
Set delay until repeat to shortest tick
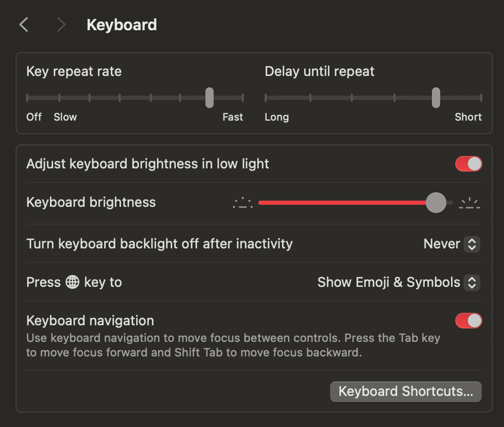[481, 98]
